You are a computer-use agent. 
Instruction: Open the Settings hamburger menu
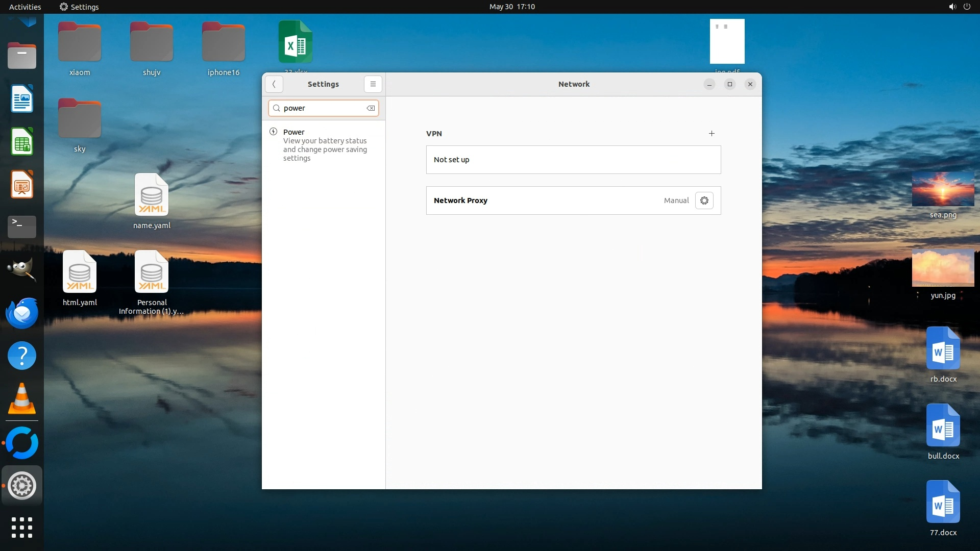(373, 84)
